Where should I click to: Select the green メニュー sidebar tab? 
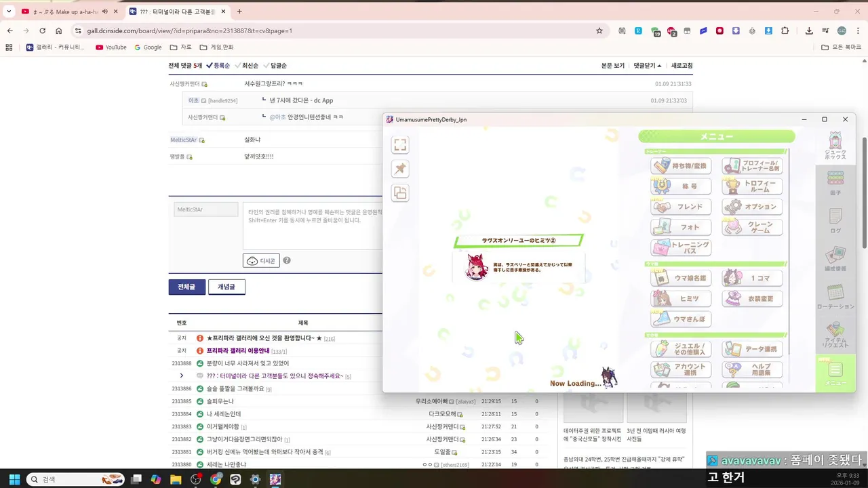click(x=835, y=373)
